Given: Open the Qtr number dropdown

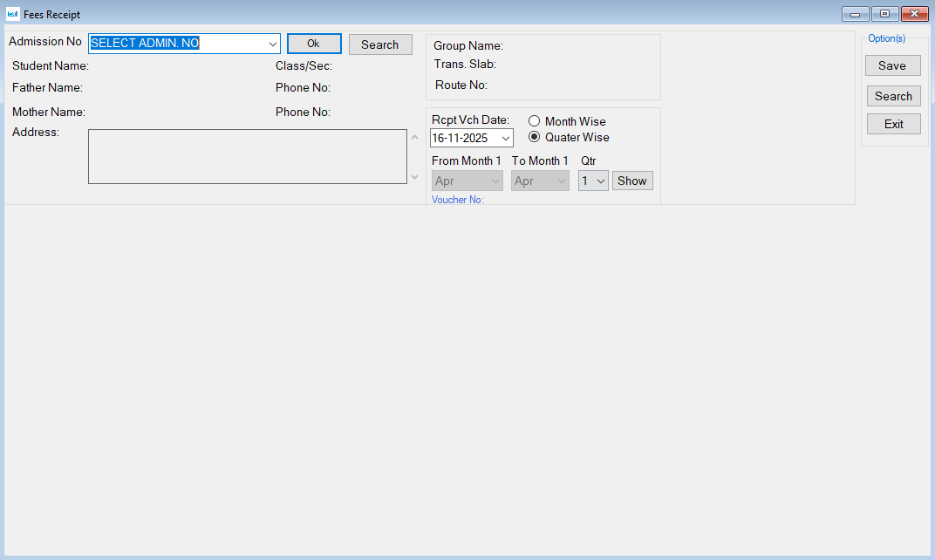Looking at the screenshot, I should tap(601, 181).
